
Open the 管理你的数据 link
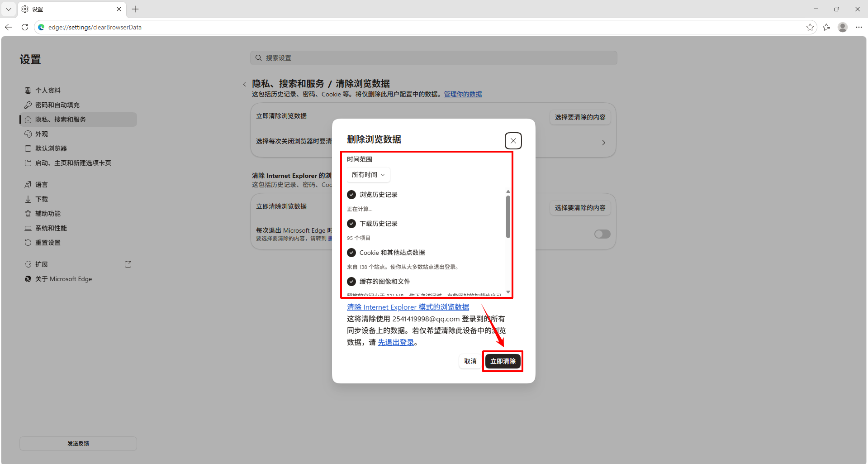pyautogui.click(x=463, y=94)
